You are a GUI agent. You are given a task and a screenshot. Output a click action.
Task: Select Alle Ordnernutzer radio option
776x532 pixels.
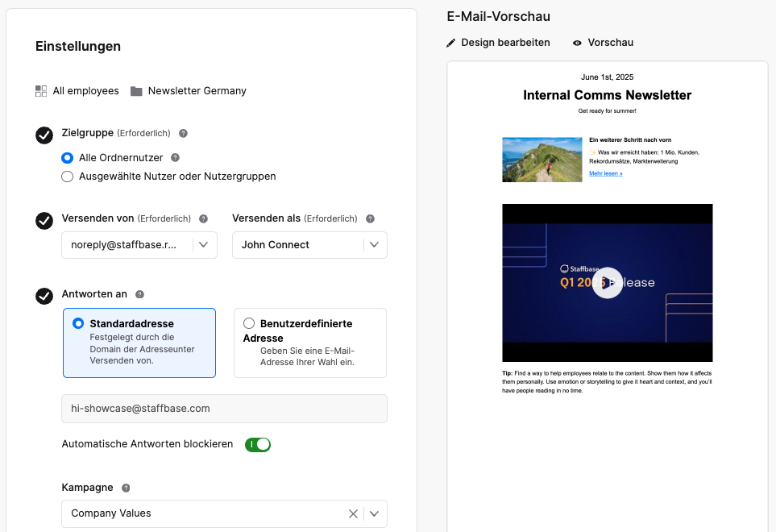68,158
